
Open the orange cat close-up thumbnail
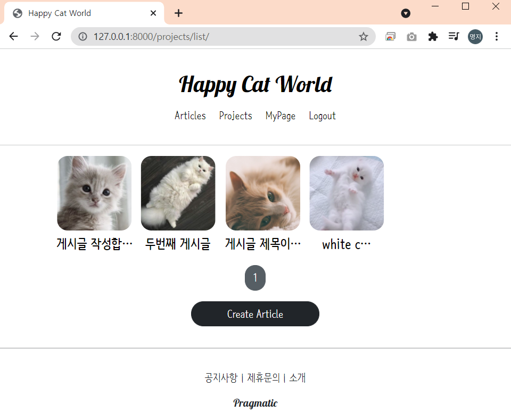(x=262, y=193)
